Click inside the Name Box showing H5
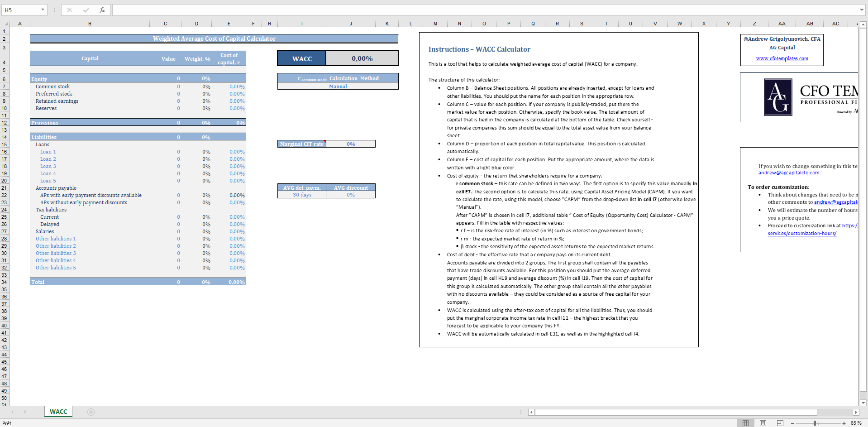 pyautogui.click(x=21, y=10)
